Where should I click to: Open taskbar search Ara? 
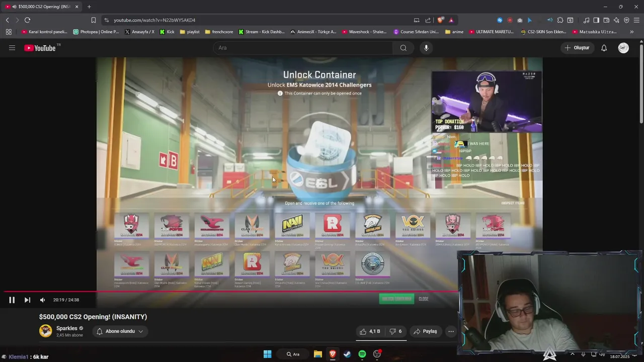tap(293, 354)
